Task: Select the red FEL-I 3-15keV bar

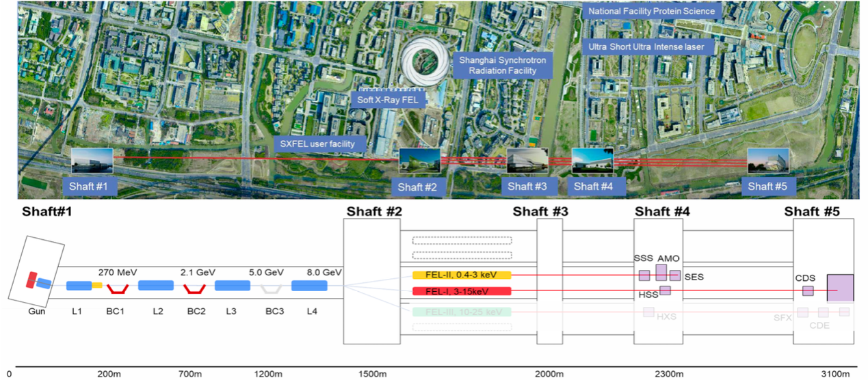Action: tap(462, 292)
